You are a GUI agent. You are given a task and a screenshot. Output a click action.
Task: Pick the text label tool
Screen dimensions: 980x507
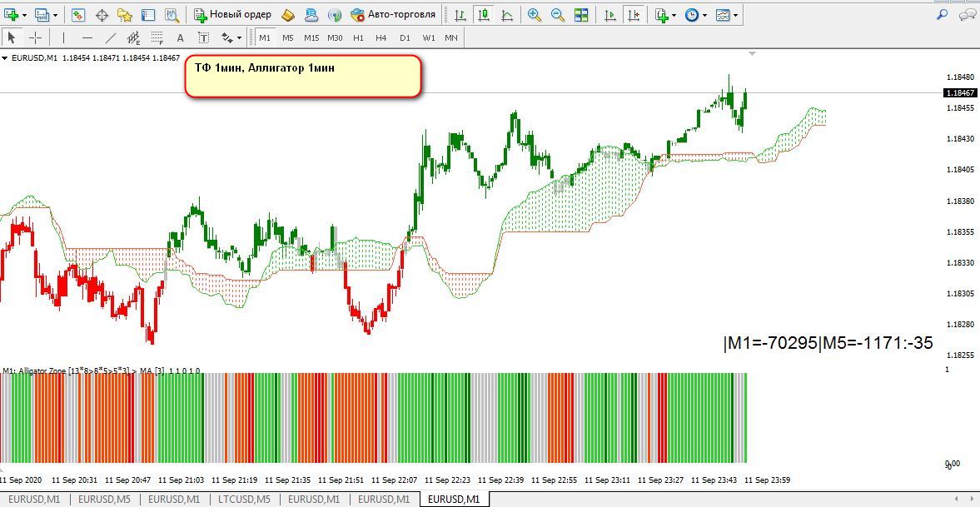(180, 37)
